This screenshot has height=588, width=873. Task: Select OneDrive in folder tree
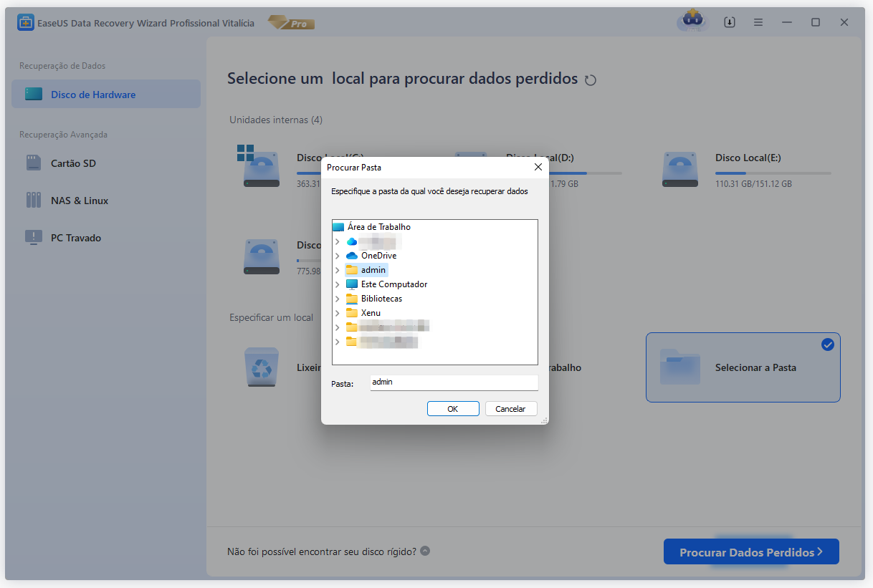(378, 256)
